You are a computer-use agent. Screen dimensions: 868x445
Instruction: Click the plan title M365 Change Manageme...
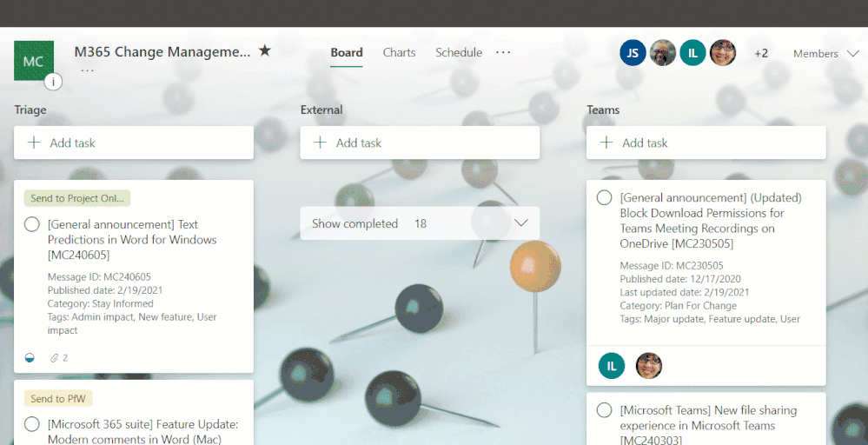162,51
